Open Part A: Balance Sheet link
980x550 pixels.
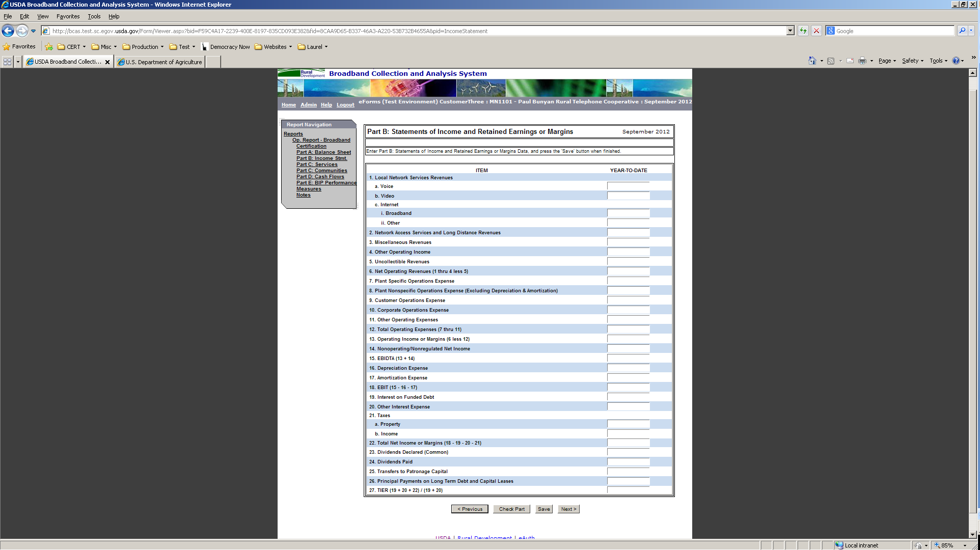coord(323,152)
